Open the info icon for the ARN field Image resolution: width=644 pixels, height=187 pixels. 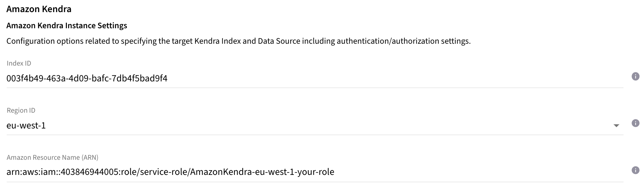click(x=635, y=170)
